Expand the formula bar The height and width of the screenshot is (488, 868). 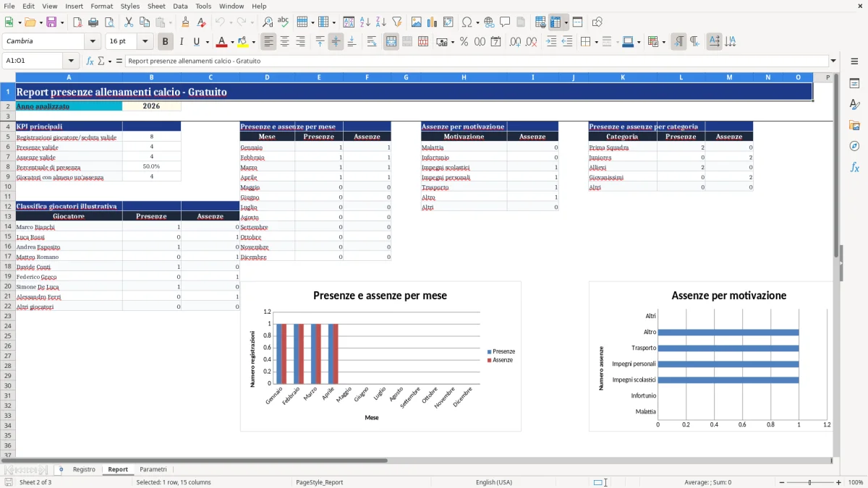834,61
